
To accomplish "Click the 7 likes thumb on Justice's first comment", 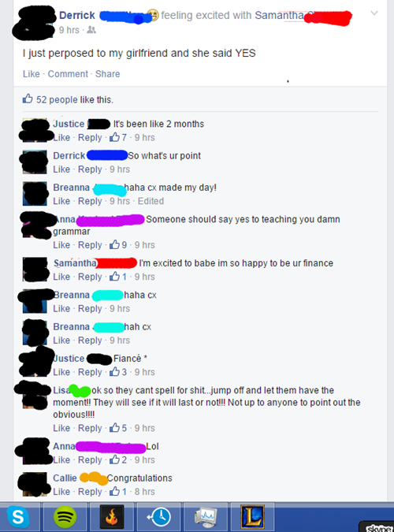I will point(114,137).
